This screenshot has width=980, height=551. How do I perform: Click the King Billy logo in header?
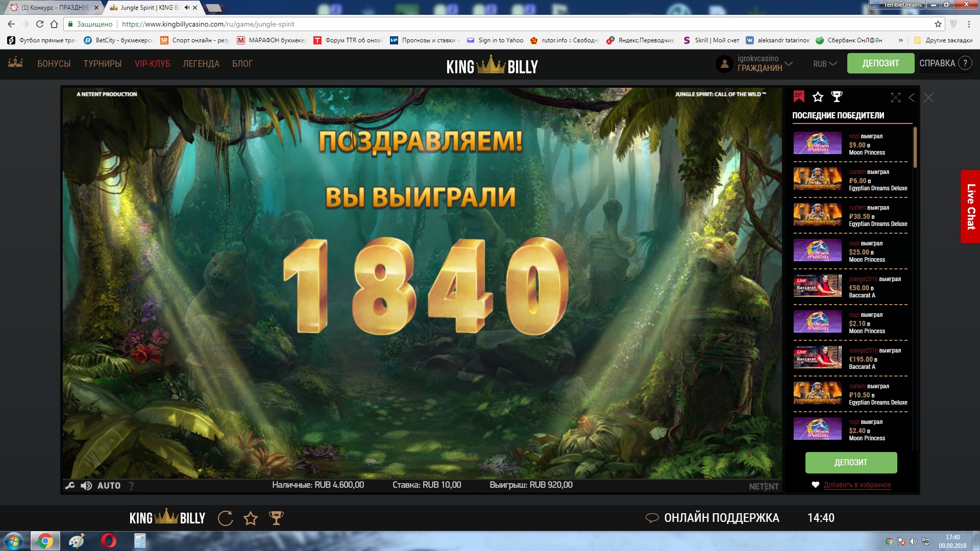[492, 65]
